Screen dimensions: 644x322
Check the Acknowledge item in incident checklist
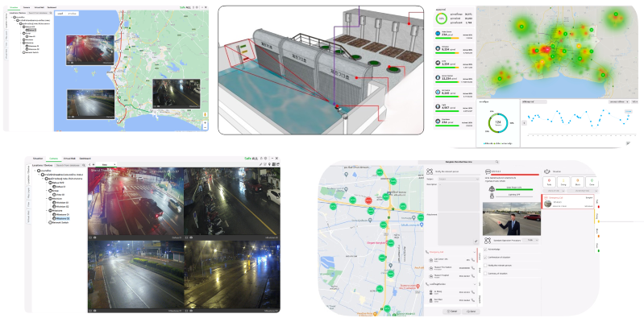pos(487,250)
